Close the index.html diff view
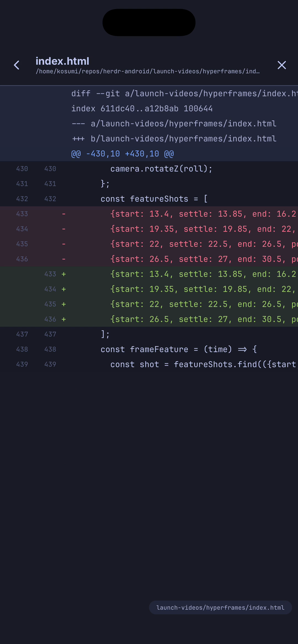This screenshot has width=298, height=644. click(282, 65)
